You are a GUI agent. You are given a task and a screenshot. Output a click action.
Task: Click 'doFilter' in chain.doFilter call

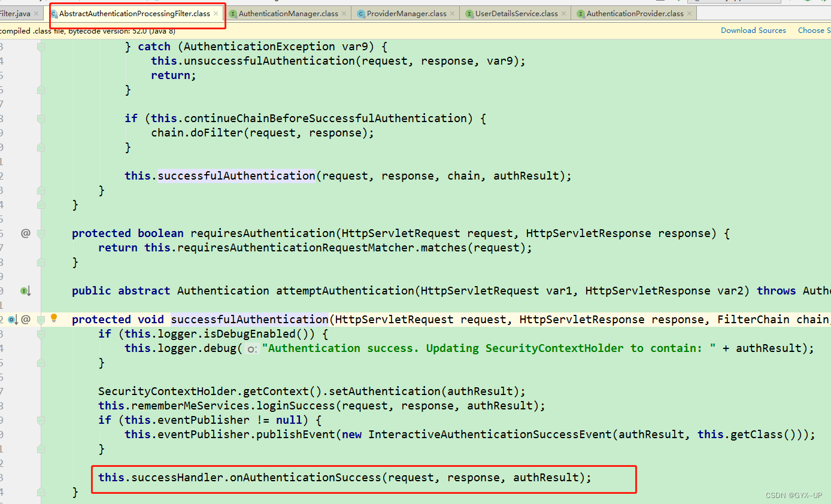click(x=216, y=133)
